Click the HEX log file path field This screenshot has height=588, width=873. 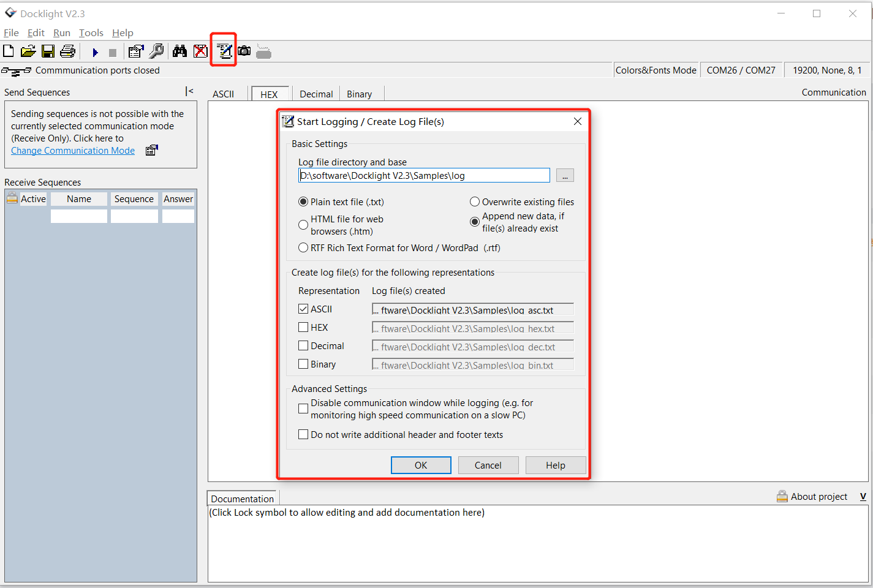point(473,328)
